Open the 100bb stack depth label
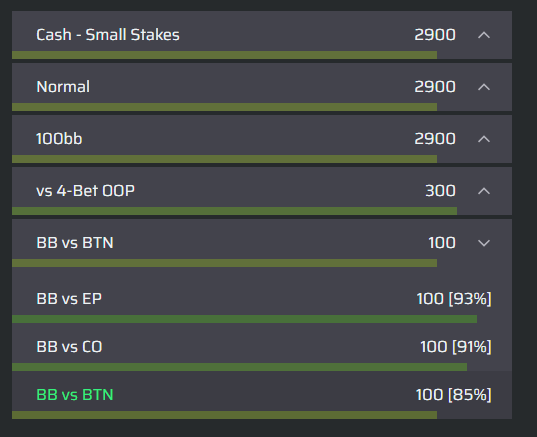This screenshot has height=437, width=537. tap(59, 139)
